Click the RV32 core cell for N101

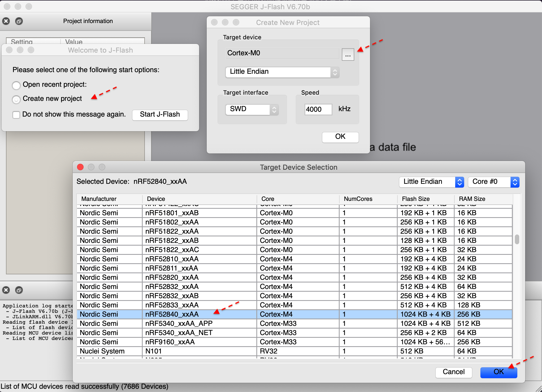[x=298, y=351]
